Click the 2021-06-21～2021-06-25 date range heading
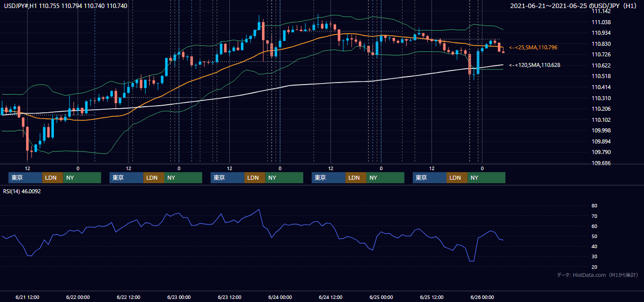Screen dimensions: 644x302 click(574, 6)
